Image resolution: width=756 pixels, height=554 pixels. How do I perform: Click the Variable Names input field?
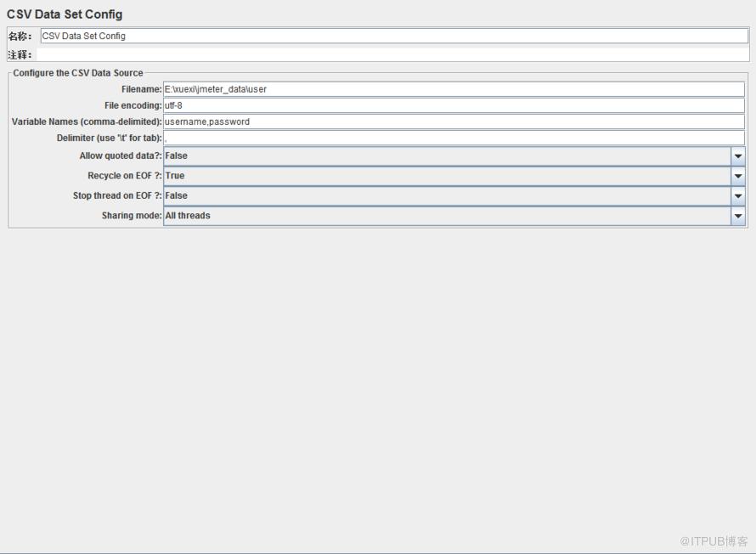pyautogui.click(x=454, y=122)
